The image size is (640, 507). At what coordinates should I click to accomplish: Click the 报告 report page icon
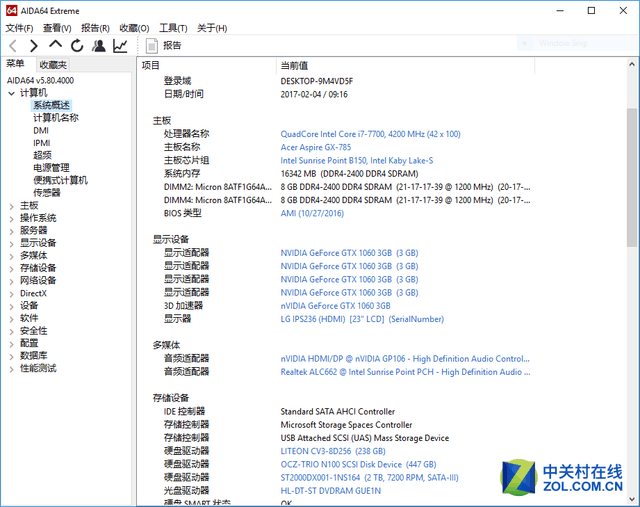[152, 46]
